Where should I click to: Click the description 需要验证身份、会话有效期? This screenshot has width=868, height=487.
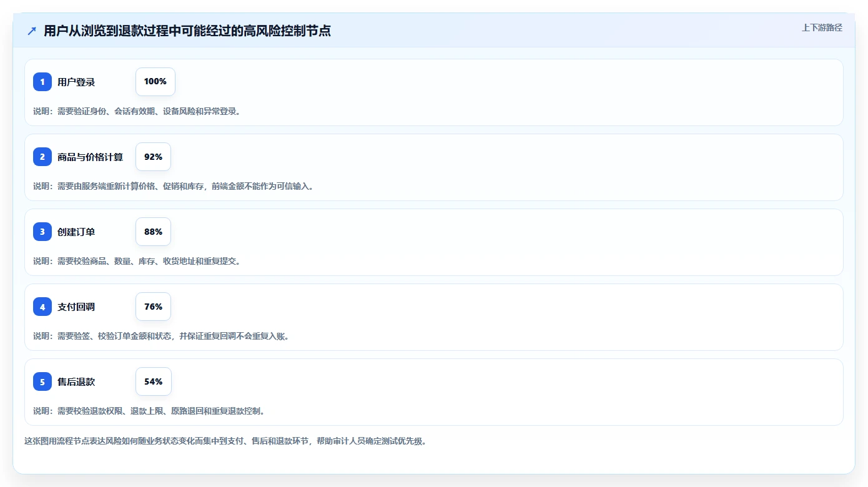click(137, 111)
